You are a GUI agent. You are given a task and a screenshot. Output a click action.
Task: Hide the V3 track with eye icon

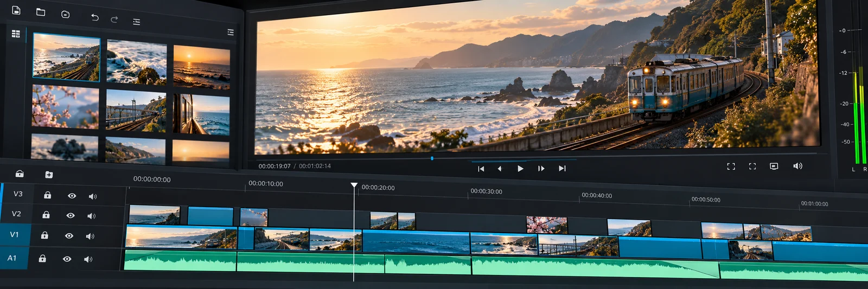point(72,196)
